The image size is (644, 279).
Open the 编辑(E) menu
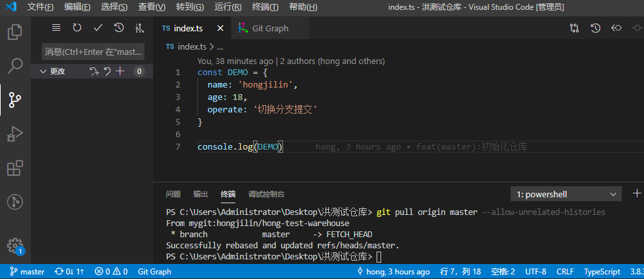[77, 7]
